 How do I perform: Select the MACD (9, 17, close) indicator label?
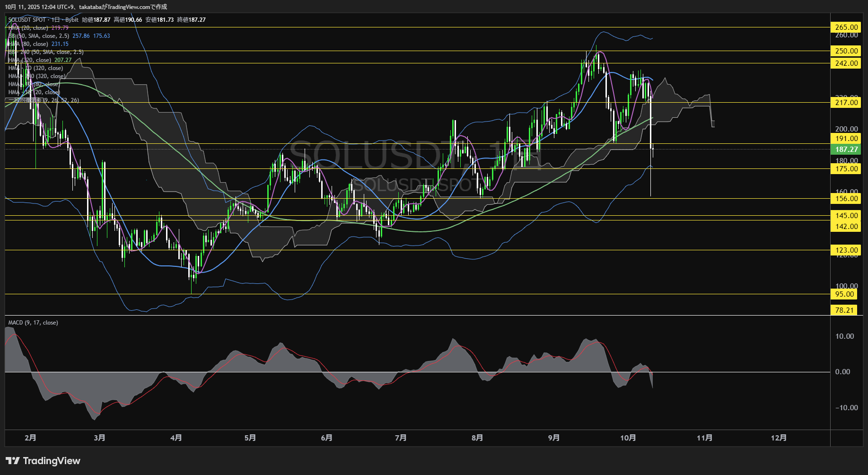(x=33, y=323)
